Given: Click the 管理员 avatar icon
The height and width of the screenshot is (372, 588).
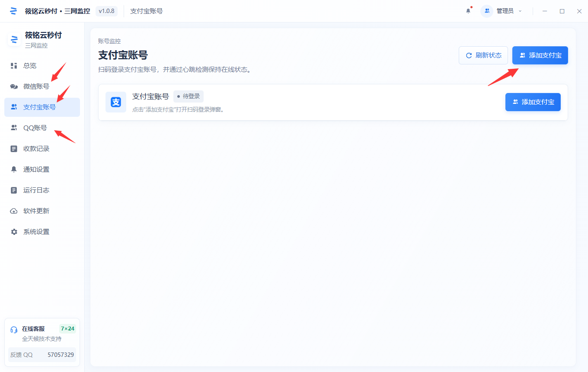Looking at the screenshot, I should [487, 11].
